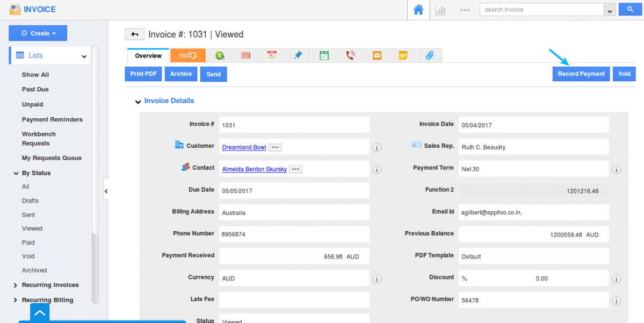This screenshot has height=323, width=644.
Task: Open the call logs phone icon
Action: 351,55
